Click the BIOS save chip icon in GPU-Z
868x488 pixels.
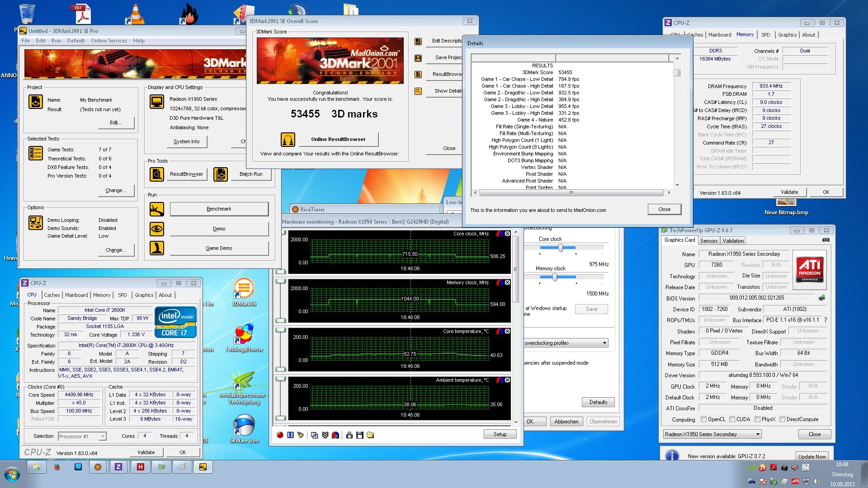[822, 298]
